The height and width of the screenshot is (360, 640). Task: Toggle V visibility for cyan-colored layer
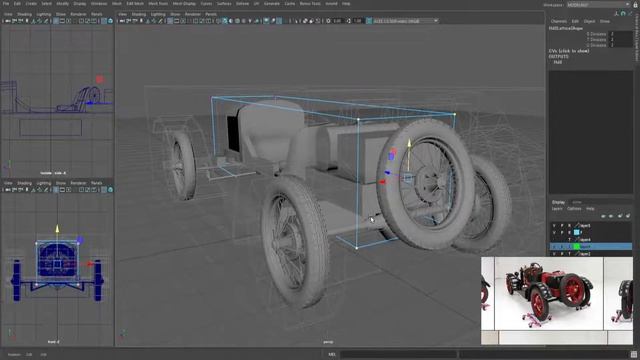click(x=554, y=232)
